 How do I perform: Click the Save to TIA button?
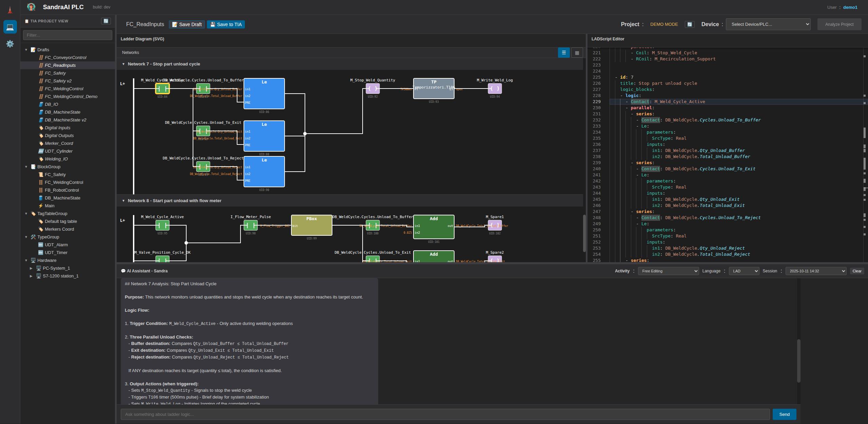tap(226, 24)
